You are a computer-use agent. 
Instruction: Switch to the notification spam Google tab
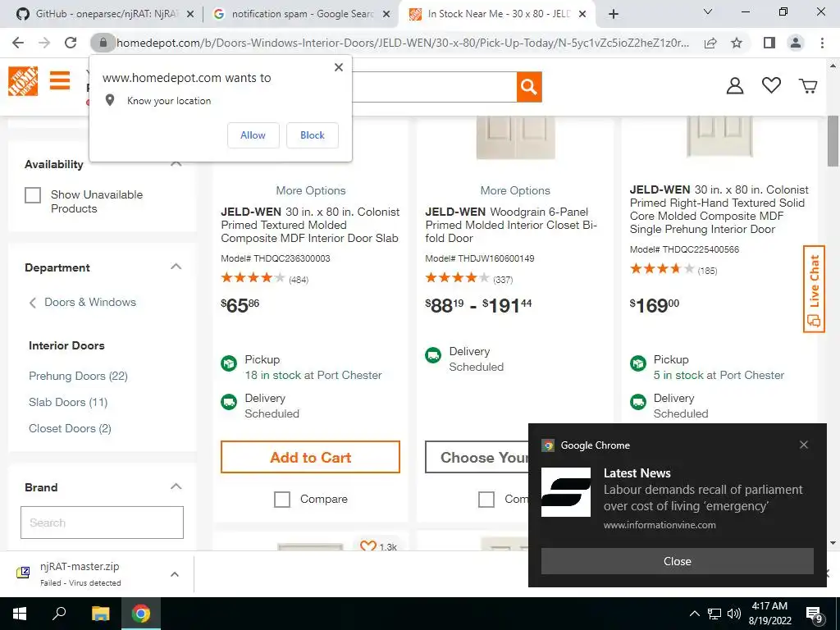pos(301,14)
